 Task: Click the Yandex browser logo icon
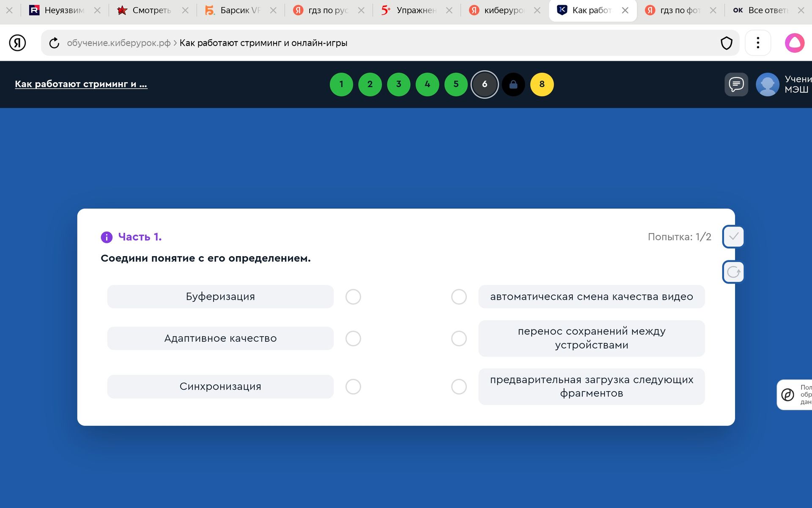[17, 43]
